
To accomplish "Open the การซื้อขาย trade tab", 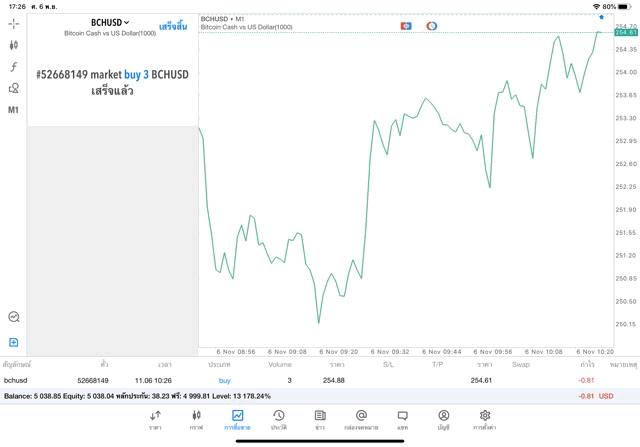I will (237, 420).
